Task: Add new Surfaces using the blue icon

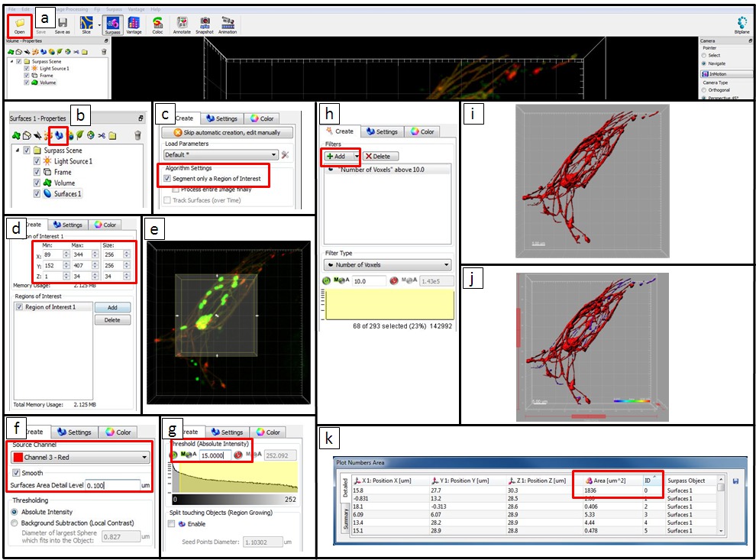Action: [x=59, y=136]
